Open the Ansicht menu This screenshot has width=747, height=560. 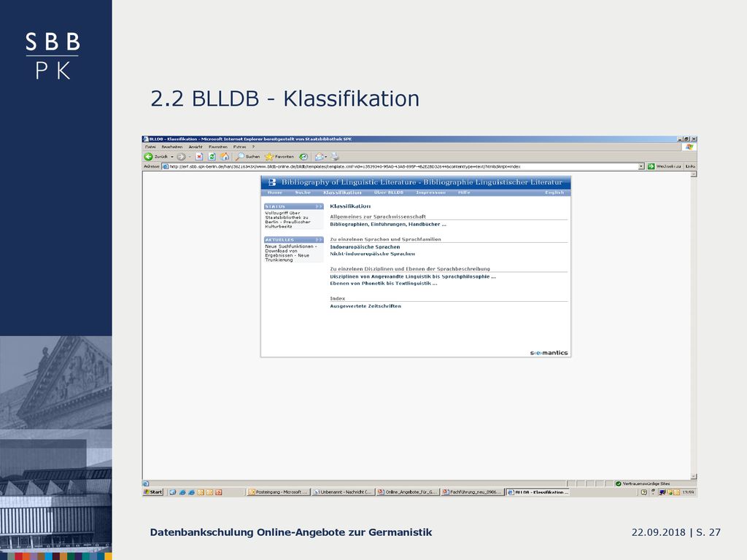tap(196, 147)
